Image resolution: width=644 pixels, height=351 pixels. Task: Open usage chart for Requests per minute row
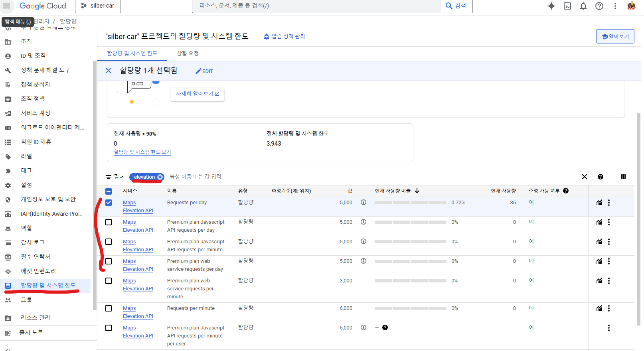tap(599, 308)
